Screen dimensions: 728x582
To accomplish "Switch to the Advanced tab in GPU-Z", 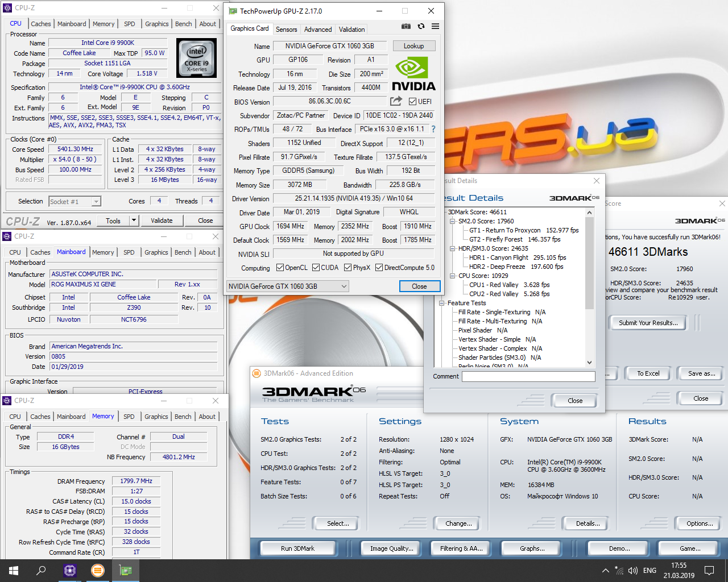I will [318, 30].
